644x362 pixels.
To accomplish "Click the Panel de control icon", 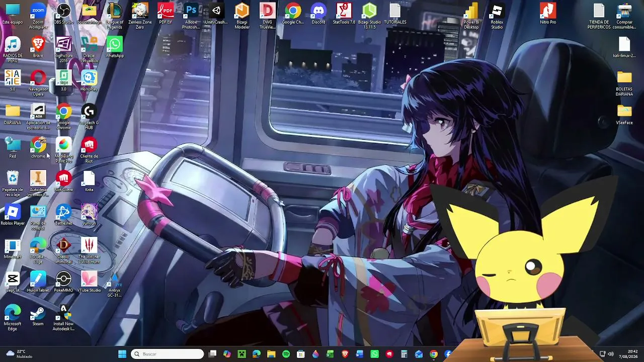I will pos(38,218).
